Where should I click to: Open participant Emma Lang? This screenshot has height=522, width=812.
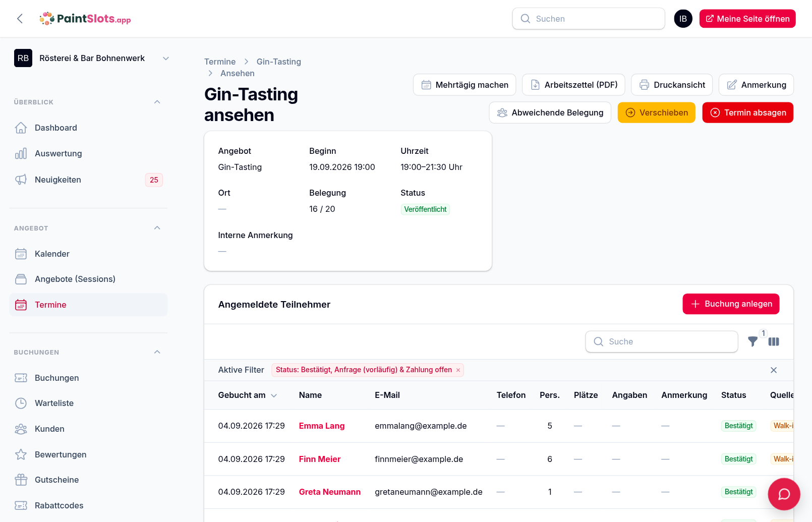click(322, 426)
